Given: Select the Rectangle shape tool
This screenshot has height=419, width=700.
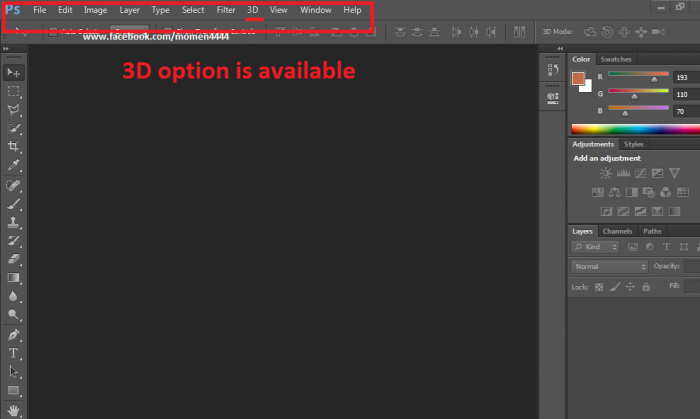Looking at the screenshot, I should (x=13, y=391).
